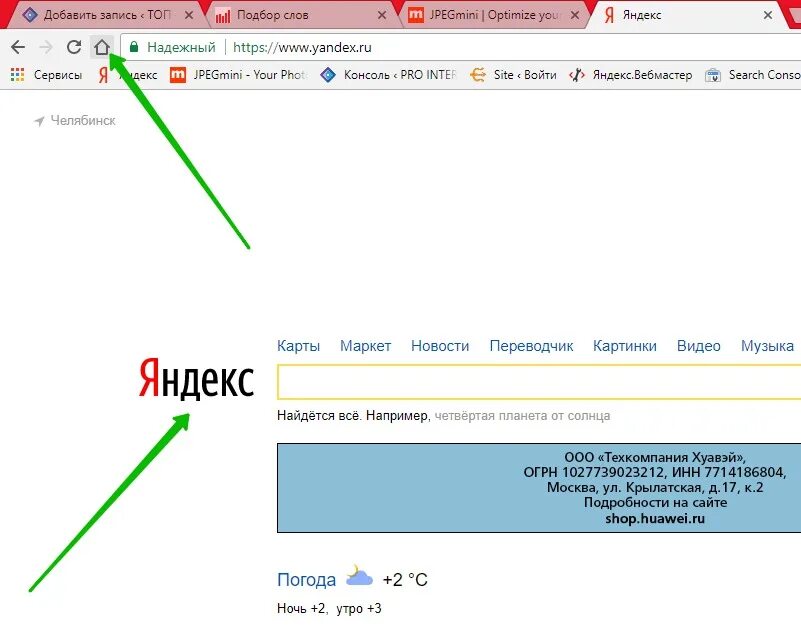
Task: Go back with the browser back arrow
Action: [18, 47]
